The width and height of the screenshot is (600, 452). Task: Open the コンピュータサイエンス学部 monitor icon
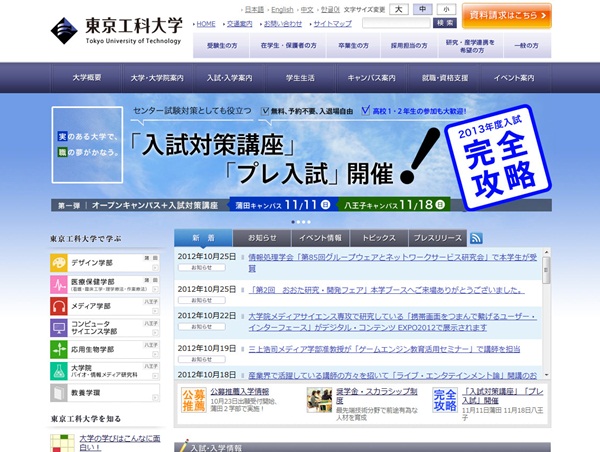click(x=59, y=328)
